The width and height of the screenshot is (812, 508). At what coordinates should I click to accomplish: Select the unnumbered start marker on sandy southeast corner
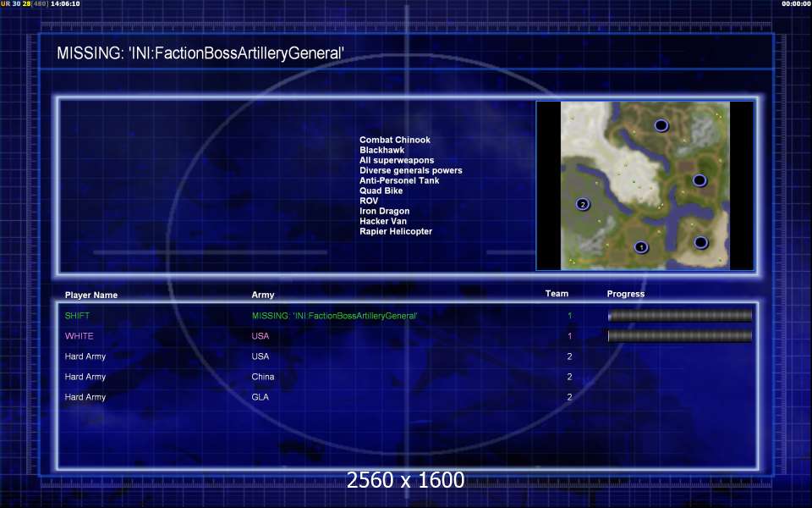click(x=700, y=243)
